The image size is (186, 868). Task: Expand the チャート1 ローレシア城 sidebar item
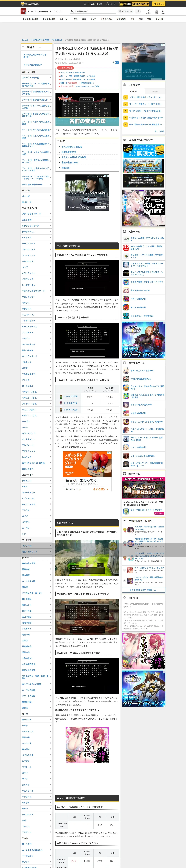pos(37,85)
